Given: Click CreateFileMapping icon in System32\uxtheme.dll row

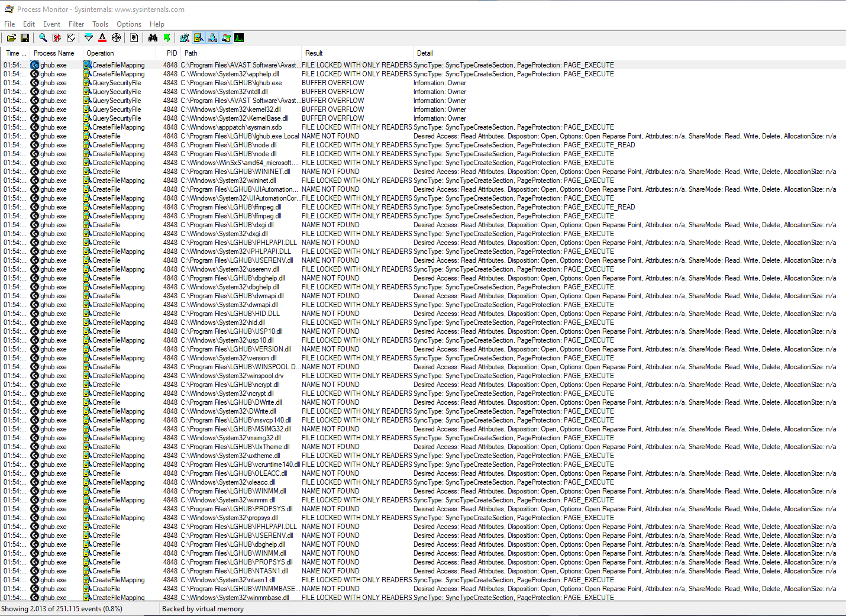Looking at the screenshot, I should pos(88,456).
